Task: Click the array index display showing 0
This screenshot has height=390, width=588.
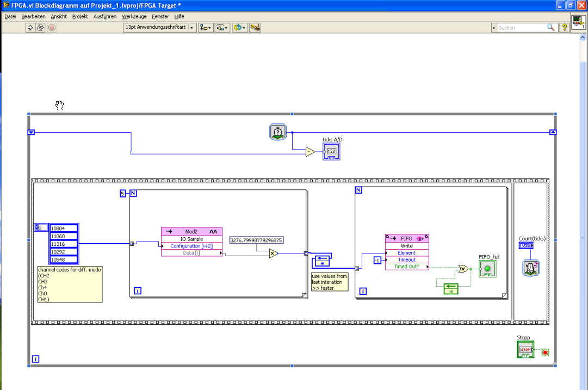Action: pyautogui.click(x=41, y=227)
